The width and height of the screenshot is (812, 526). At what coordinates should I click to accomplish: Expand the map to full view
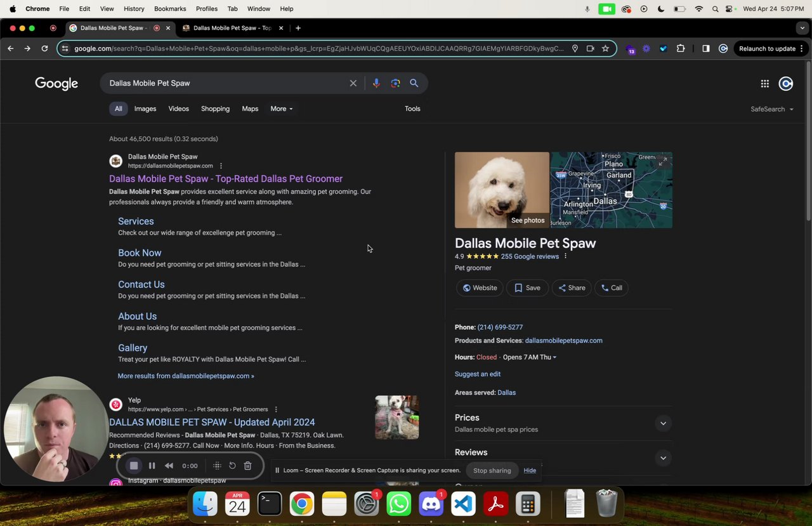click(x=662, y=162)
